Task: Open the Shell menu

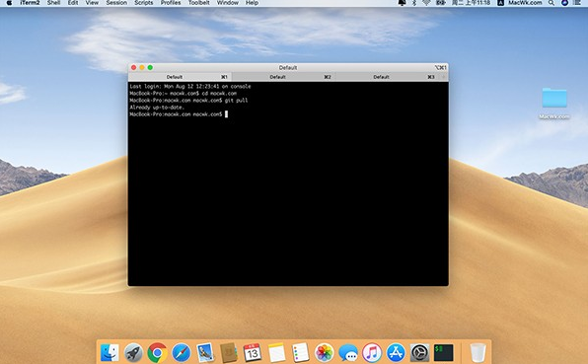Action: (x=53, y=3)
